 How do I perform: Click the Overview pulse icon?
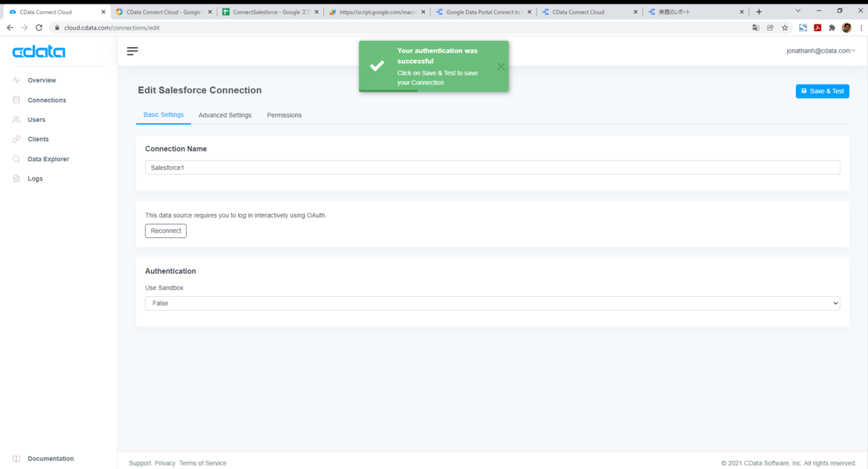pos(17,80)
